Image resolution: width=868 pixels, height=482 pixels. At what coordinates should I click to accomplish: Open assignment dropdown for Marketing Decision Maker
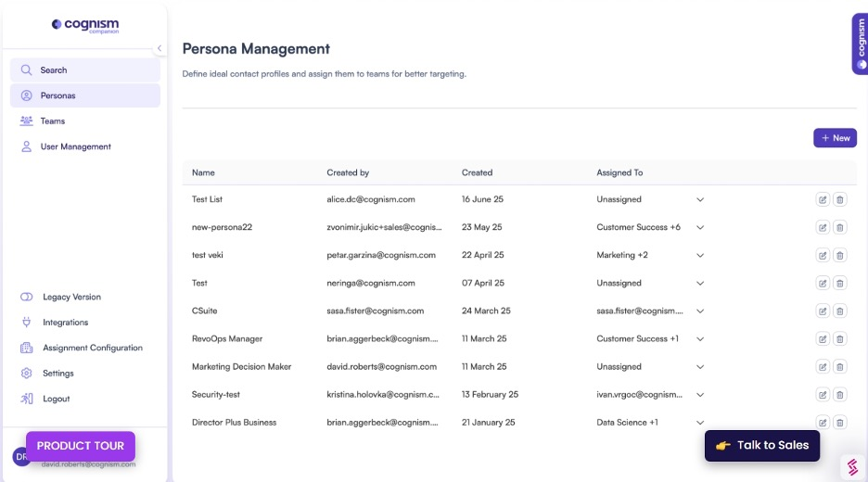click(700, 367)
